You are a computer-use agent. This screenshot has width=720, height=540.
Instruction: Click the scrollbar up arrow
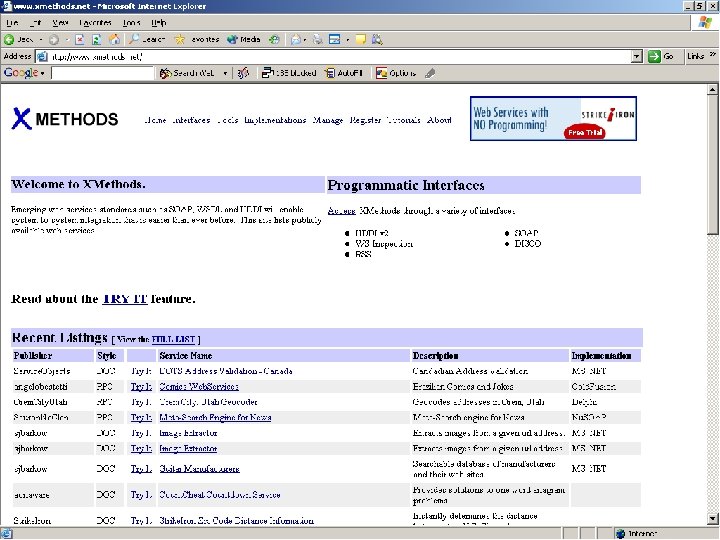713,90
